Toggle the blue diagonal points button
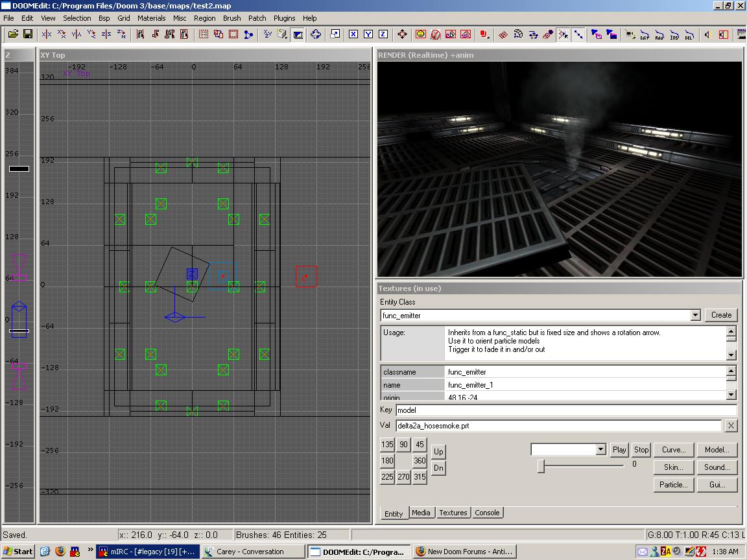Viewport: 747px width, 560px height. coord(578,34)
